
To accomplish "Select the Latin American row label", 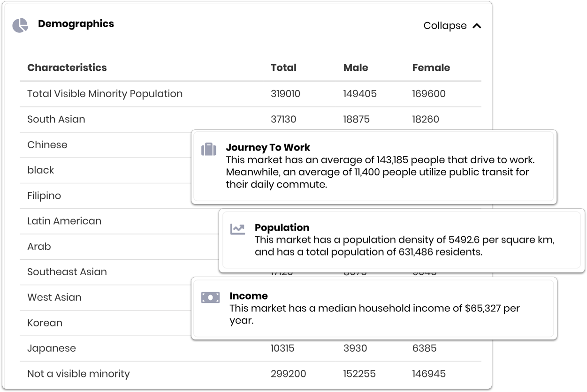I will [x=64, y=221].
